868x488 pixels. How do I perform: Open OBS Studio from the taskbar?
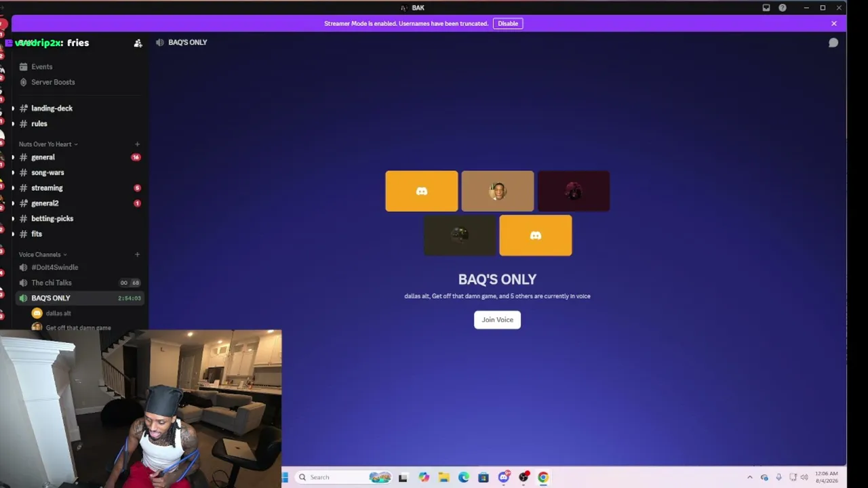click(524, 477)
